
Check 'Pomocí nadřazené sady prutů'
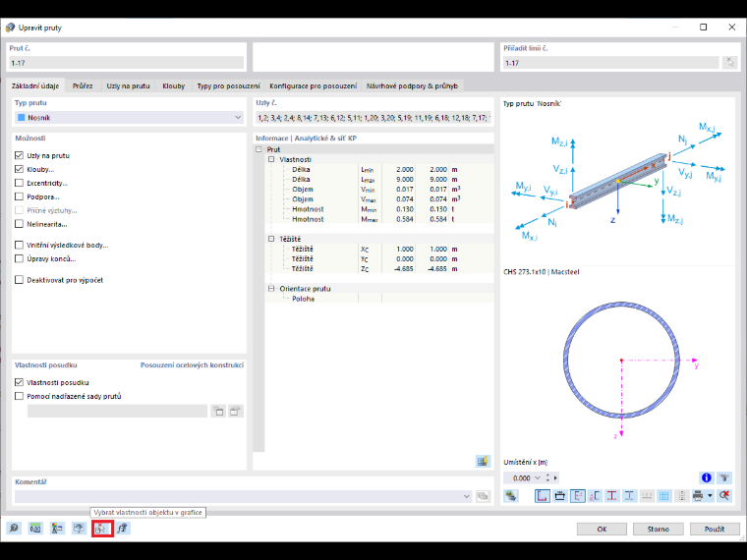pyautogui.click(x=19, y=396)
